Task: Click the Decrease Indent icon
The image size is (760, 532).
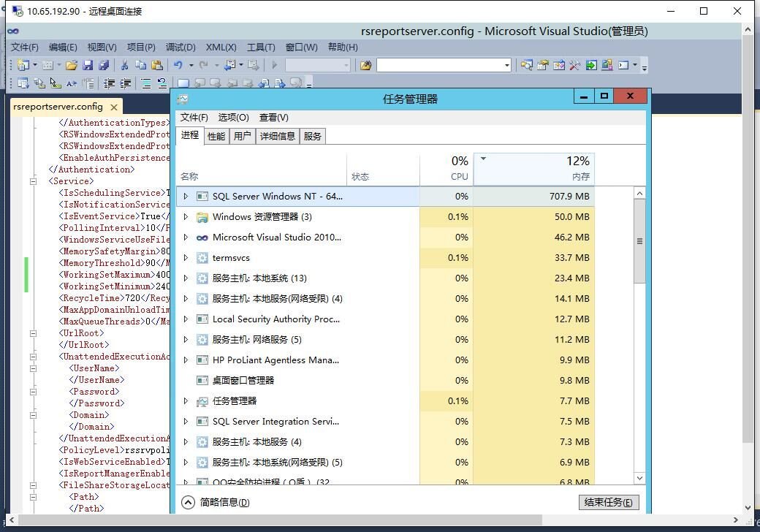Action: pos(110,83)
